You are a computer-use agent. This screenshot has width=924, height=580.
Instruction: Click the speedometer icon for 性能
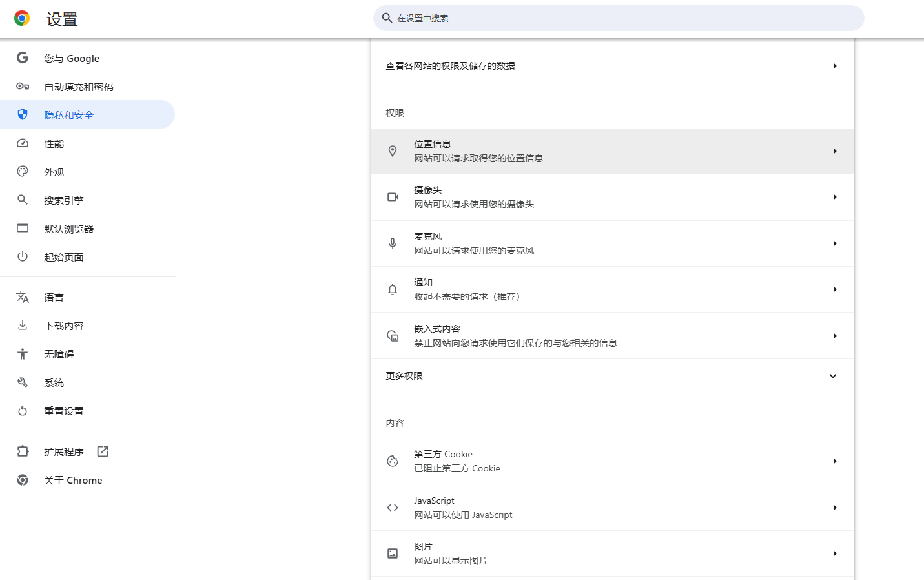click(23, 143)
